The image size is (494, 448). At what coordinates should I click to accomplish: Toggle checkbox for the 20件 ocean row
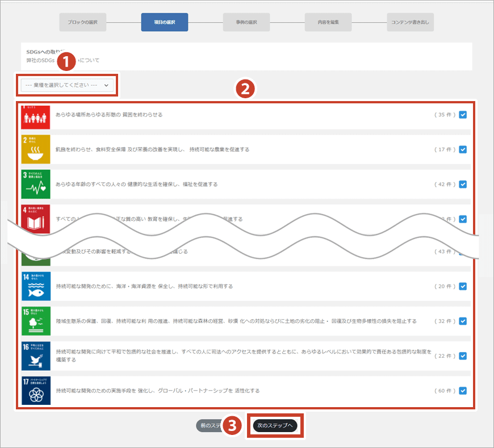click(463, 286)
